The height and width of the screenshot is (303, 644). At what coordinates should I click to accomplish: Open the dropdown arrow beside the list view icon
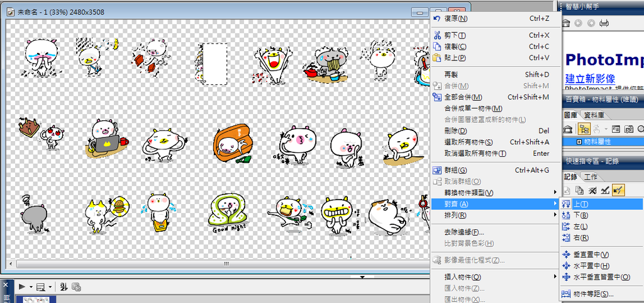50,287
